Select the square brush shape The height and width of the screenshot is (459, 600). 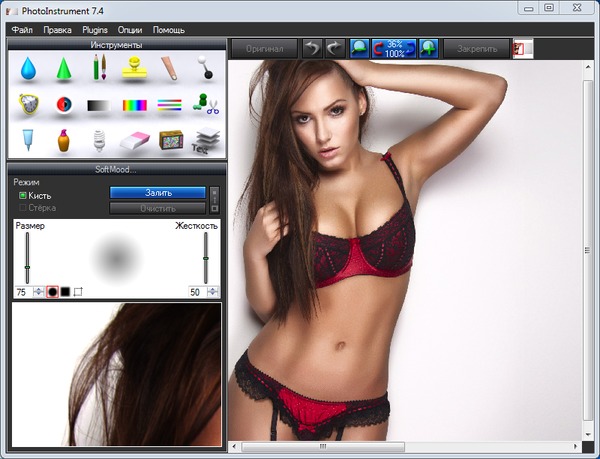(x=65, y=291)
